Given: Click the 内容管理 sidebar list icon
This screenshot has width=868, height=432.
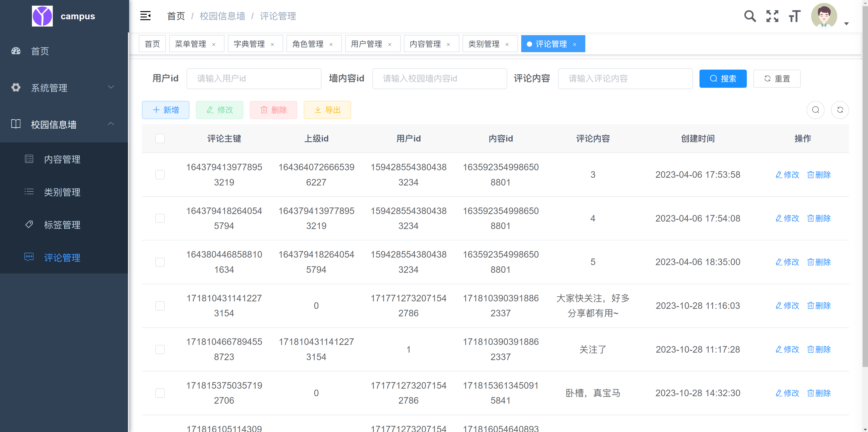Looking at the screenshot, I should click(x=29, y=159).
